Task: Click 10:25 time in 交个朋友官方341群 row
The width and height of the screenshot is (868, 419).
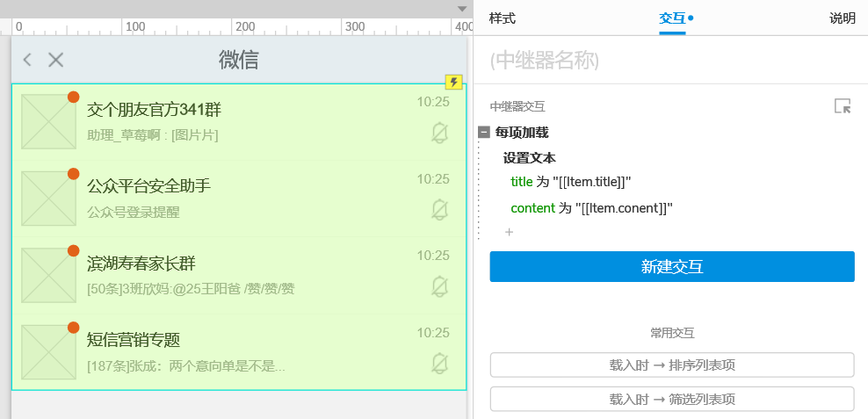Action: pyautogui.click(x=433, y=101)
